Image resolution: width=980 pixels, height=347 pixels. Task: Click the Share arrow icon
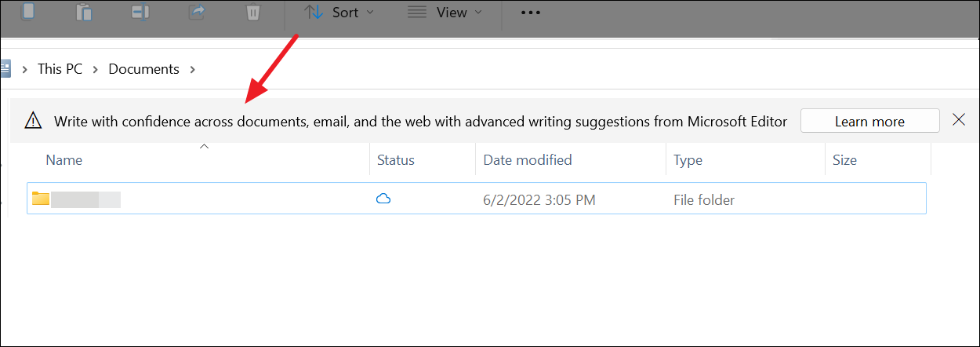tap(197, 12)
